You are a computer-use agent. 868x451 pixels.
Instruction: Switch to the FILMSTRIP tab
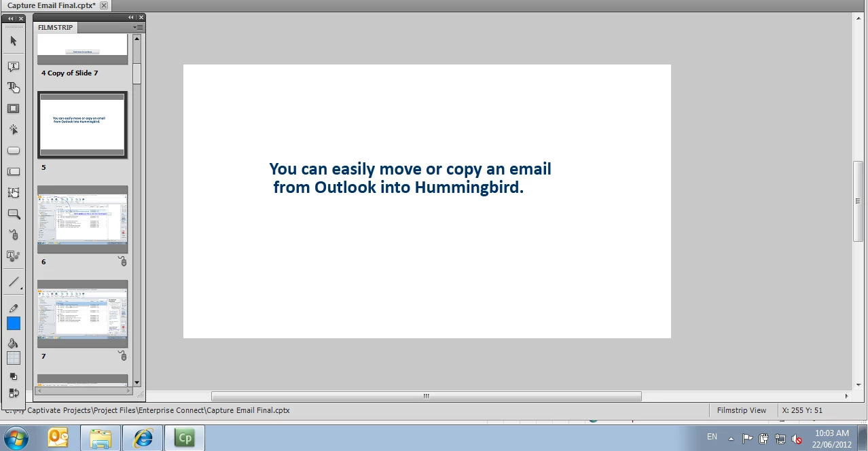pos(56,28)
